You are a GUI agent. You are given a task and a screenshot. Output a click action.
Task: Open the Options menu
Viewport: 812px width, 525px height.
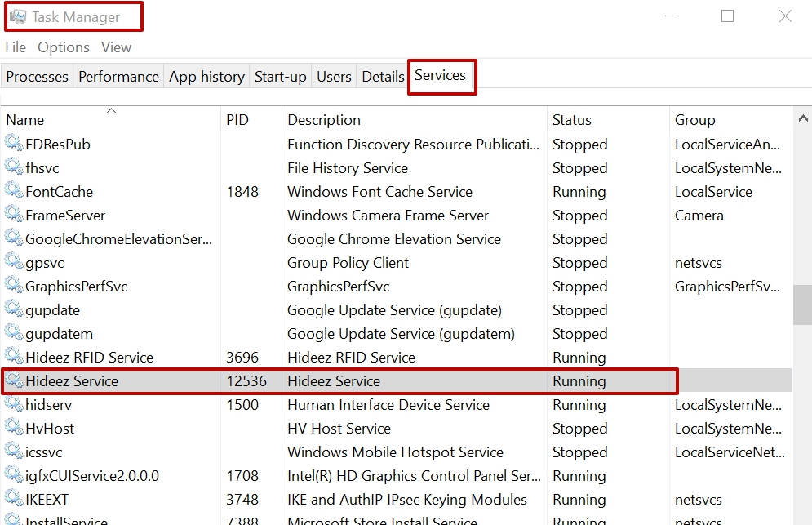pos(64,47)
